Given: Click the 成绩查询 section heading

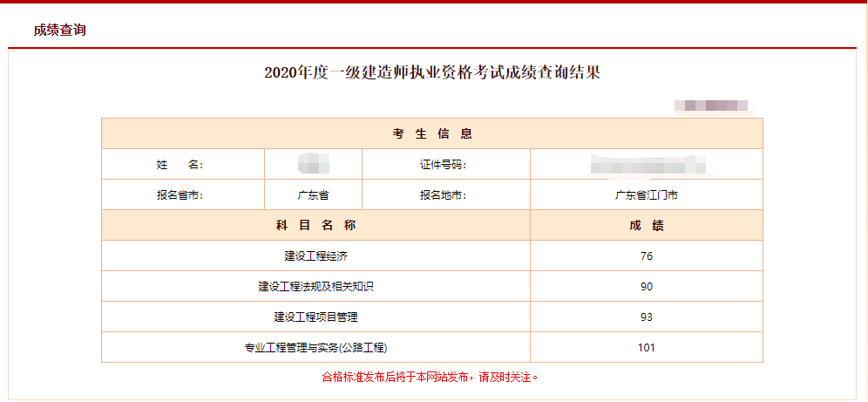Looking at the screenshot, I should coord(59,30).
